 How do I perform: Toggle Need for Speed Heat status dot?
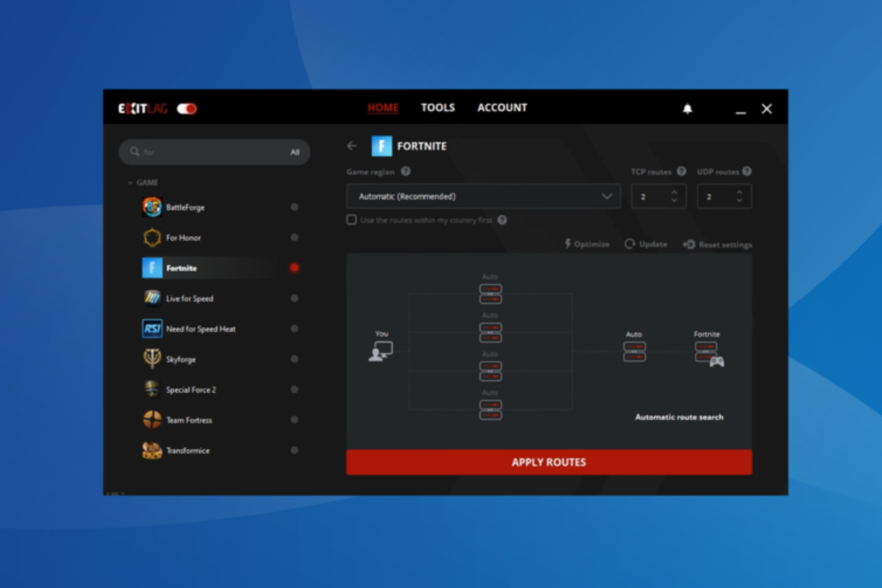point(294,328)
